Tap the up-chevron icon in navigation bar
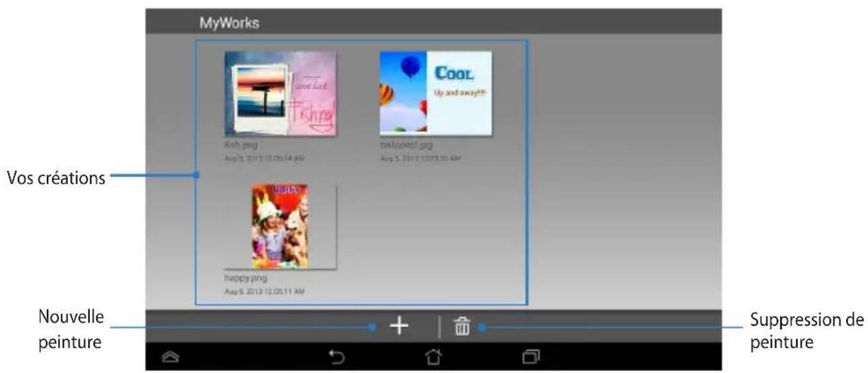This screenshot has height=373, width=868. pyautogui.click(x=170, y=356)
